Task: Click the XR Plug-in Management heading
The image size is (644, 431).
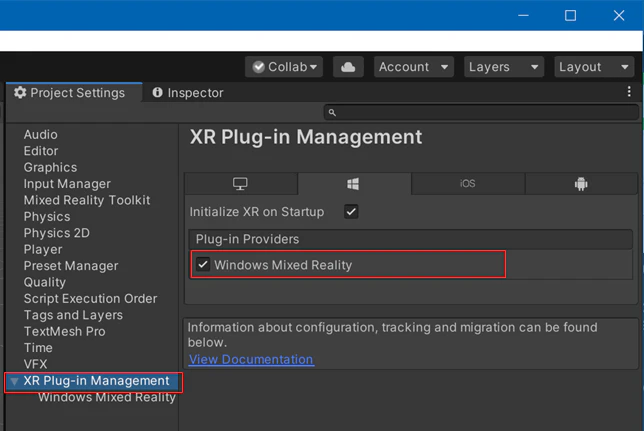Action: pos(306,137)
